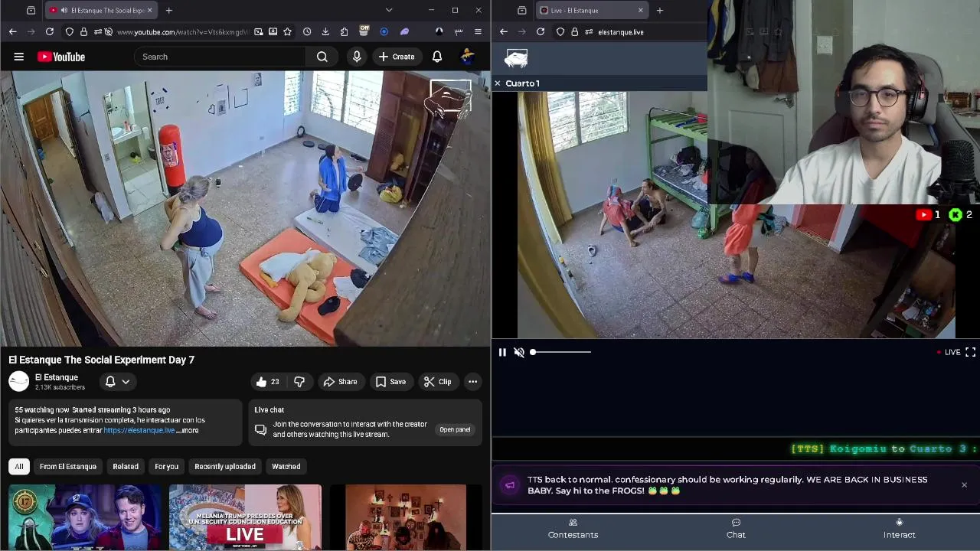Dislike the El Estanque video
The width and height of the screenshot is (980, 551).
299,381
